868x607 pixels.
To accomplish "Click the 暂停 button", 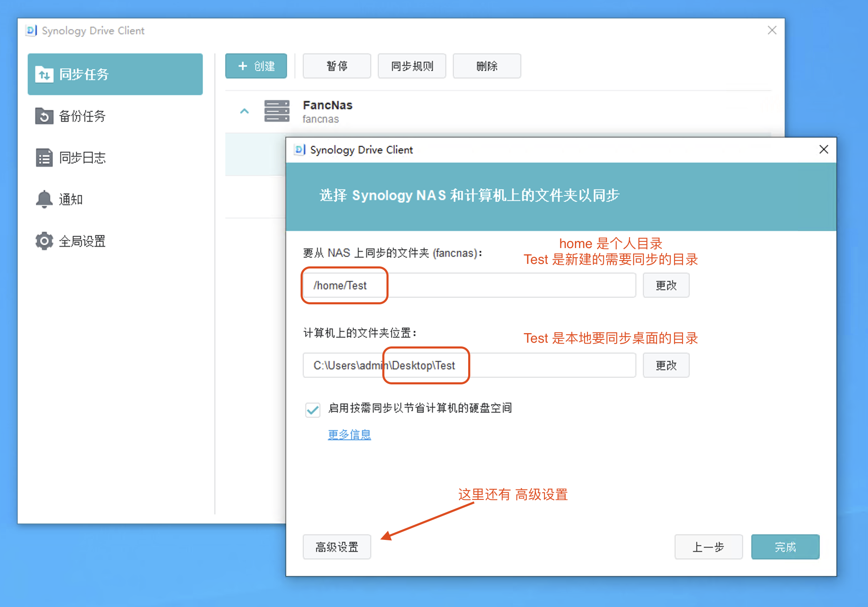I will [x=337, y=66].
